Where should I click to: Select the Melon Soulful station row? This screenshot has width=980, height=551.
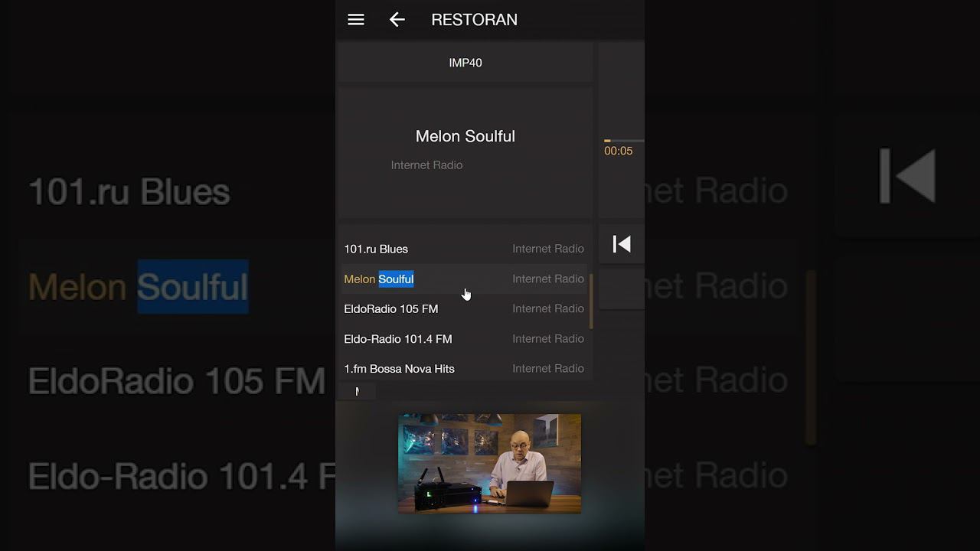pos(464,279)
